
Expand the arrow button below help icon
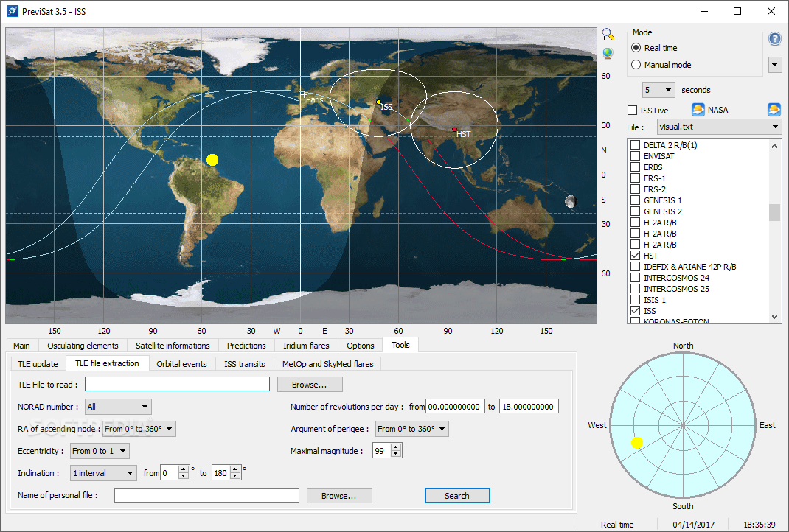(775, 64)
